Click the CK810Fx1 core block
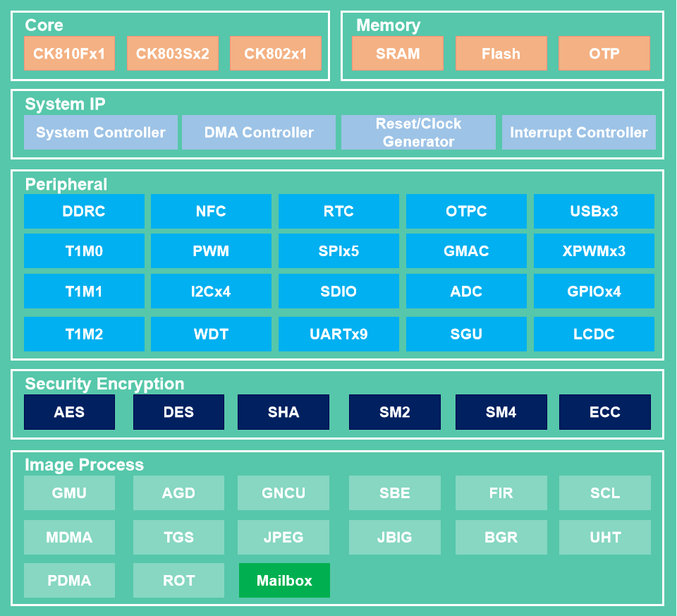 click(69, 54)
